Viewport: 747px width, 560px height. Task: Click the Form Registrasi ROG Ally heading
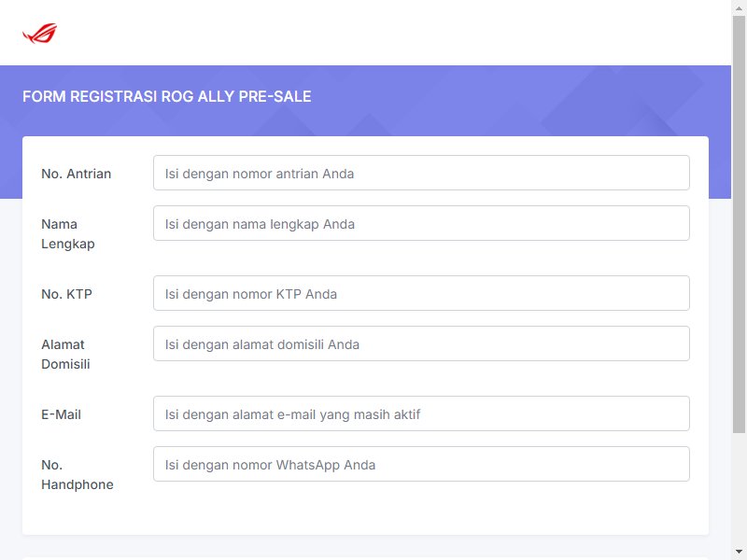tap(167, 97)
